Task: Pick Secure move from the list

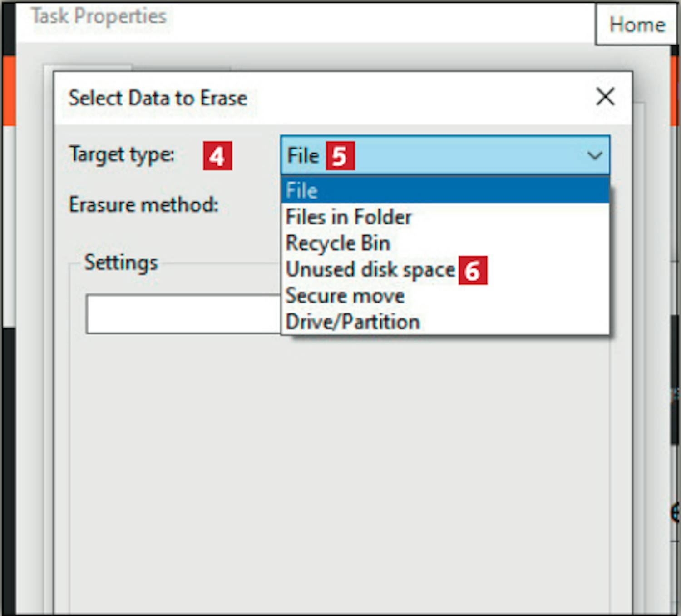Action: coord(445,296)
